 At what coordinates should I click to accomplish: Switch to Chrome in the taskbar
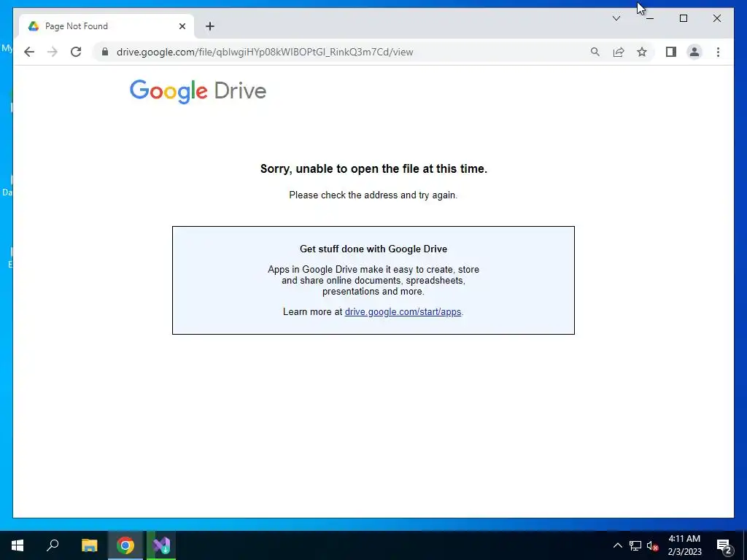(125, 545)
